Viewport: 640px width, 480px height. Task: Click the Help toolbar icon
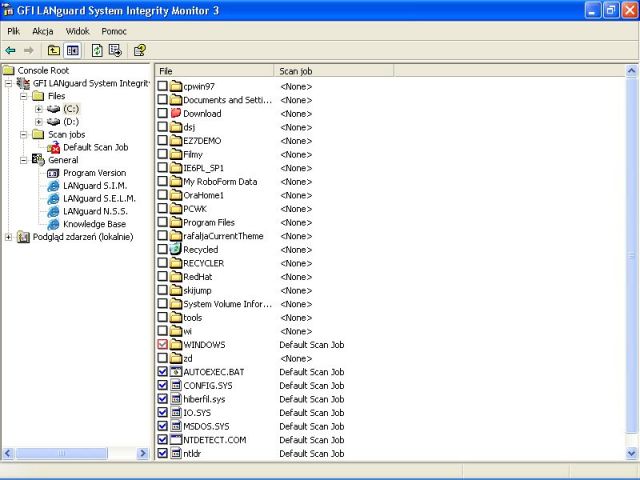[x=140, y=51]
